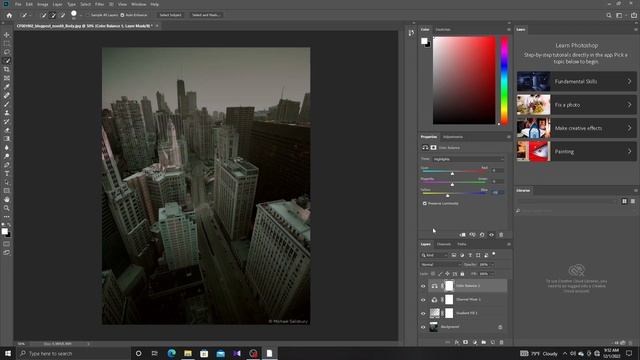Toggle Preserve Luminosity checkbox

pos(424,203)
